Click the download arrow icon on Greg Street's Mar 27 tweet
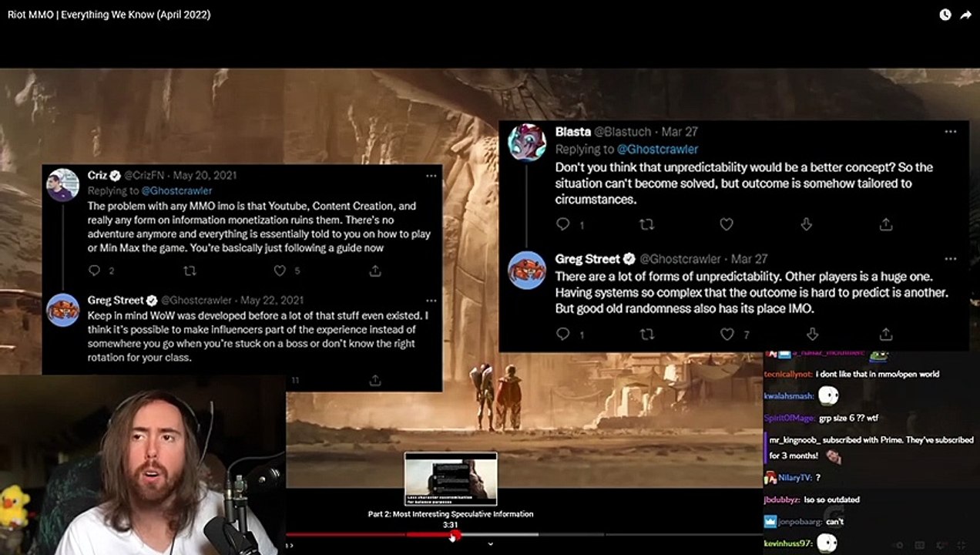The image size is (980, 555). click(x=813, y=334)
